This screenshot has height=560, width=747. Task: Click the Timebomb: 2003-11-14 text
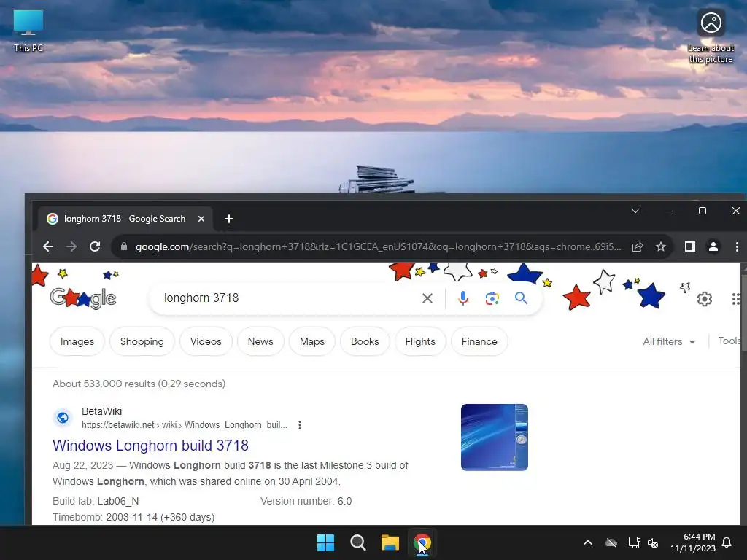134,517
